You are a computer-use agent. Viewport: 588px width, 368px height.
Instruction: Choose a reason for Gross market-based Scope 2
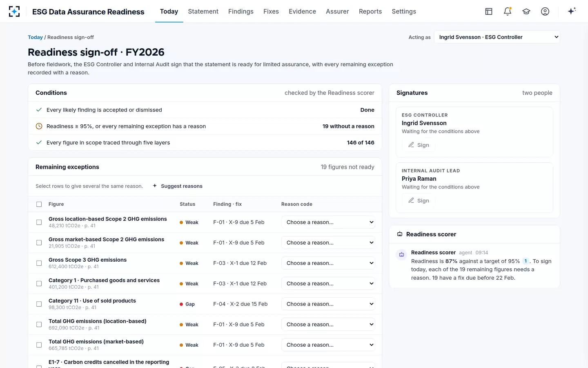click(x=328, y=243)
